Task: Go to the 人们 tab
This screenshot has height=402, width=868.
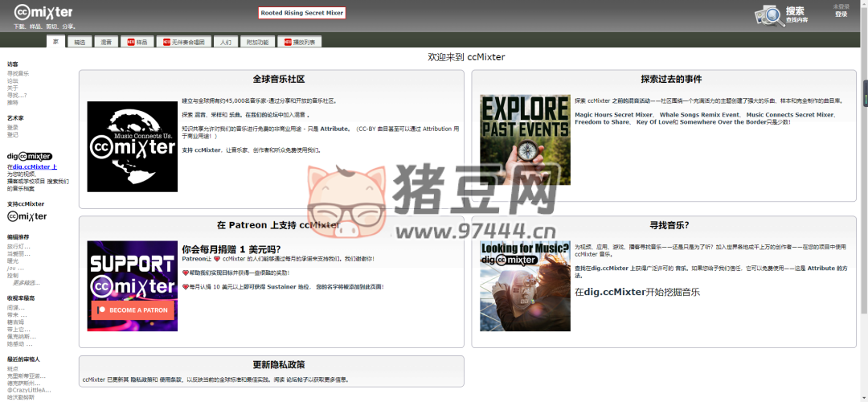Action: [225, 41]
